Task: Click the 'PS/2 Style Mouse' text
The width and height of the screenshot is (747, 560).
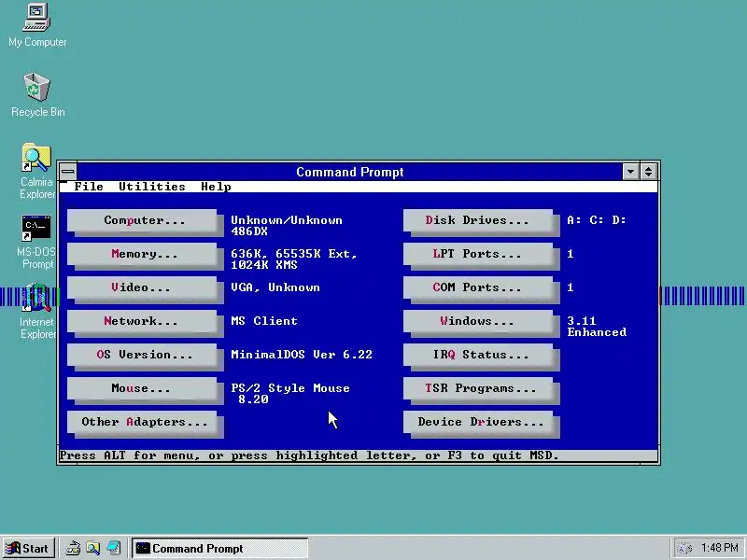Action: coord(290,388)
